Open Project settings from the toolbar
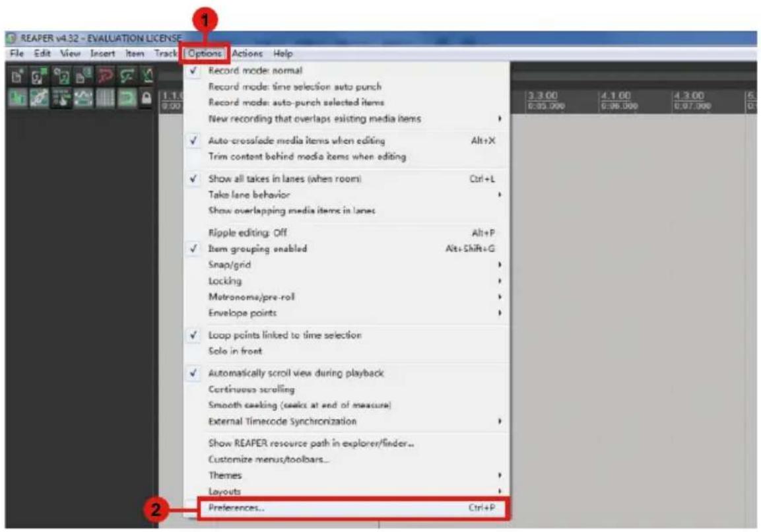 tap(83, 76)
